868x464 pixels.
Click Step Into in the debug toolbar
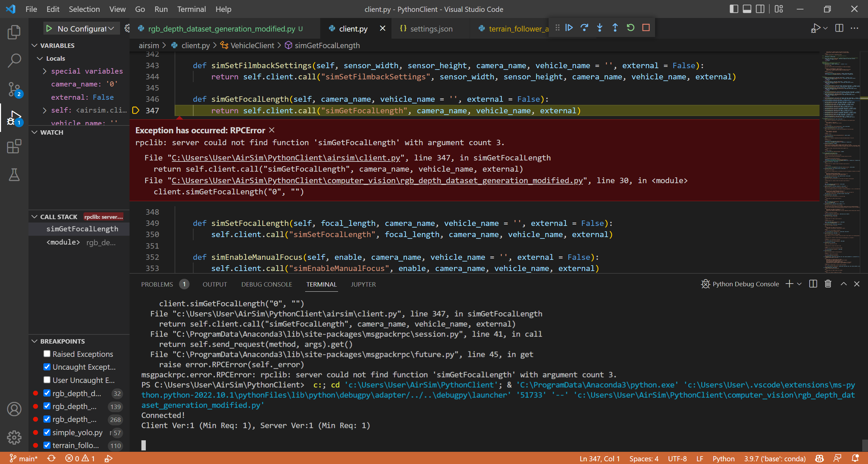click(x=600, y=27)
